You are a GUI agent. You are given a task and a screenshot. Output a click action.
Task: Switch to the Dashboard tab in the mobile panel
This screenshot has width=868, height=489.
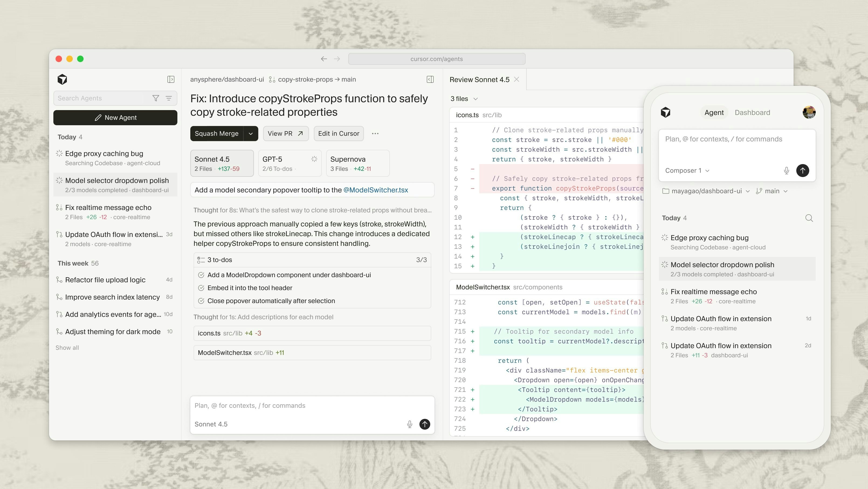click(752, 112)
